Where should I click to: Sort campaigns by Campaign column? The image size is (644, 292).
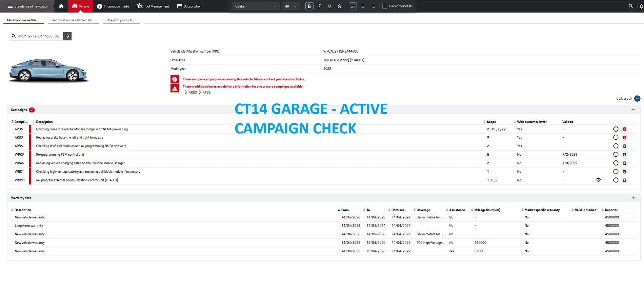point(19,122)
